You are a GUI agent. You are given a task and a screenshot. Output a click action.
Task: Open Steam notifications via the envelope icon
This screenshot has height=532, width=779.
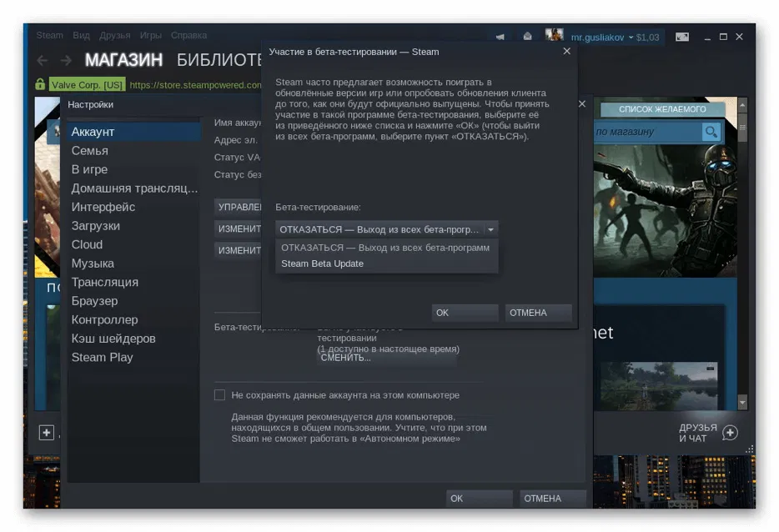(528, 36)
